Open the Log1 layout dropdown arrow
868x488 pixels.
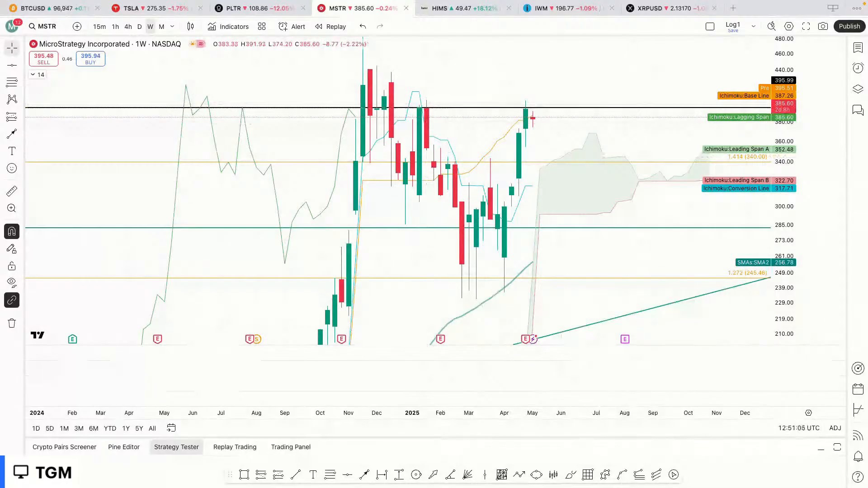pyautogui.click(x=753, y=26)
